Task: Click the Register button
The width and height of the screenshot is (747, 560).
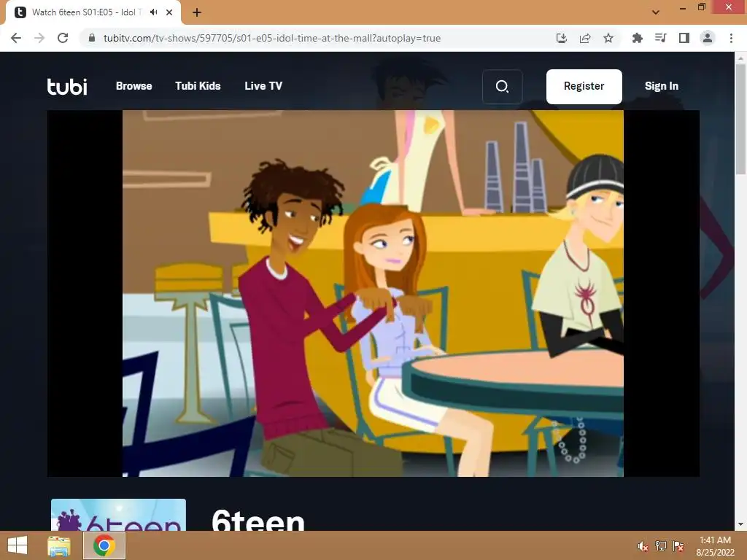Action: [584, 87]
